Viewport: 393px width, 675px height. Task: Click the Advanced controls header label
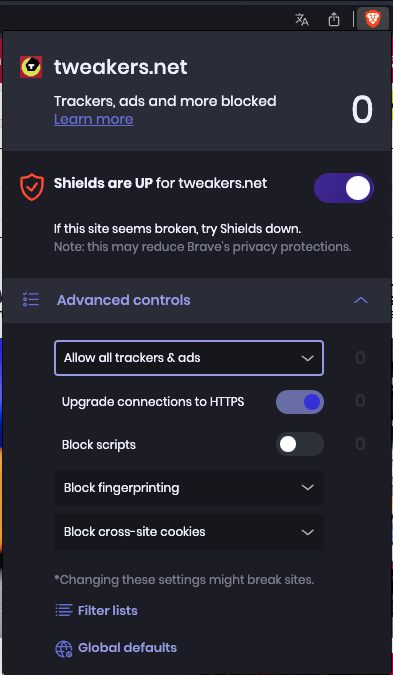tap(124, 300)
